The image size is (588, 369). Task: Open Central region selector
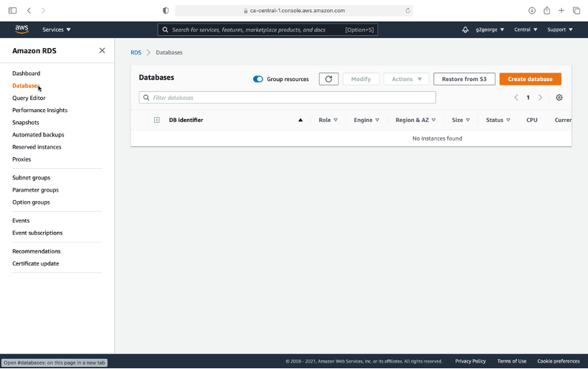[526, 29]
